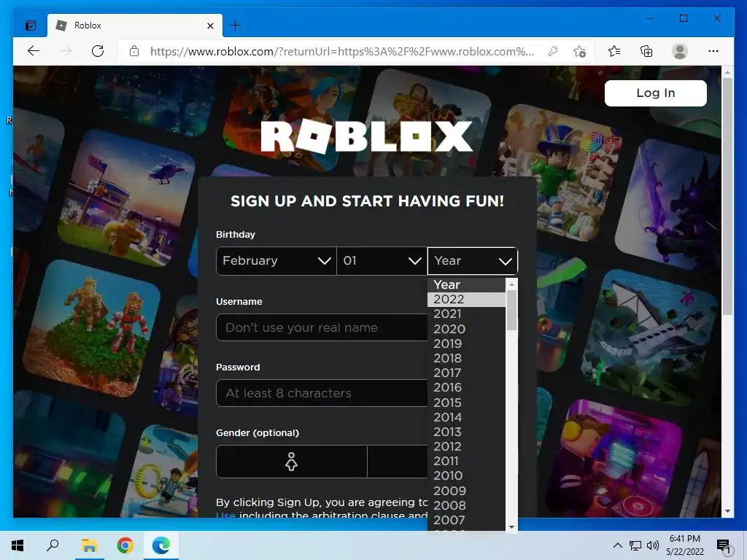Open the tab actions menu icon
Viewport: 747px width, 560px height.
31,26
